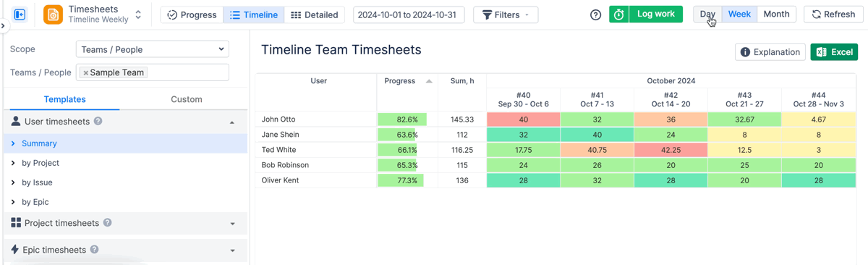Click the info icon beside User timesheets
Image resolution: width=868 pixels, height=265 pixels.
pos(98,122)
